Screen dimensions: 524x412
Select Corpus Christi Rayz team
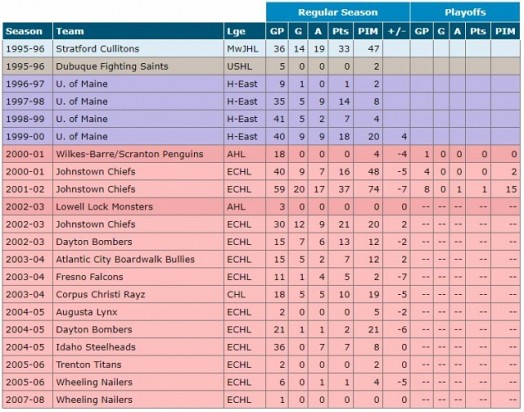coord(101,294)
